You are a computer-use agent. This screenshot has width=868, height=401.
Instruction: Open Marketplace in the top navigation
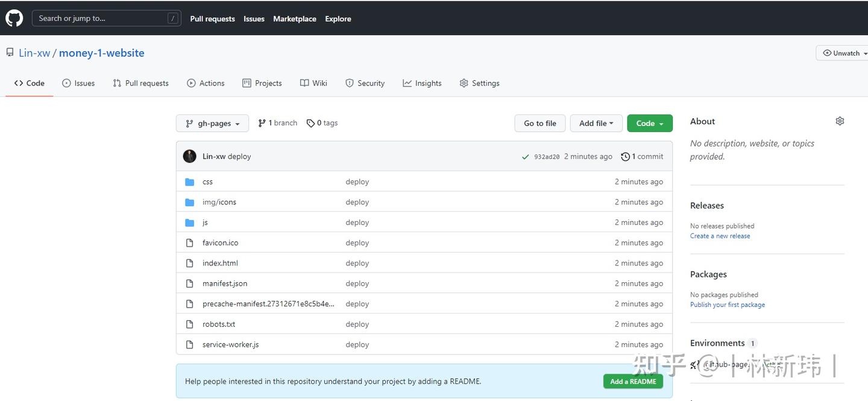tap(295, 19)
